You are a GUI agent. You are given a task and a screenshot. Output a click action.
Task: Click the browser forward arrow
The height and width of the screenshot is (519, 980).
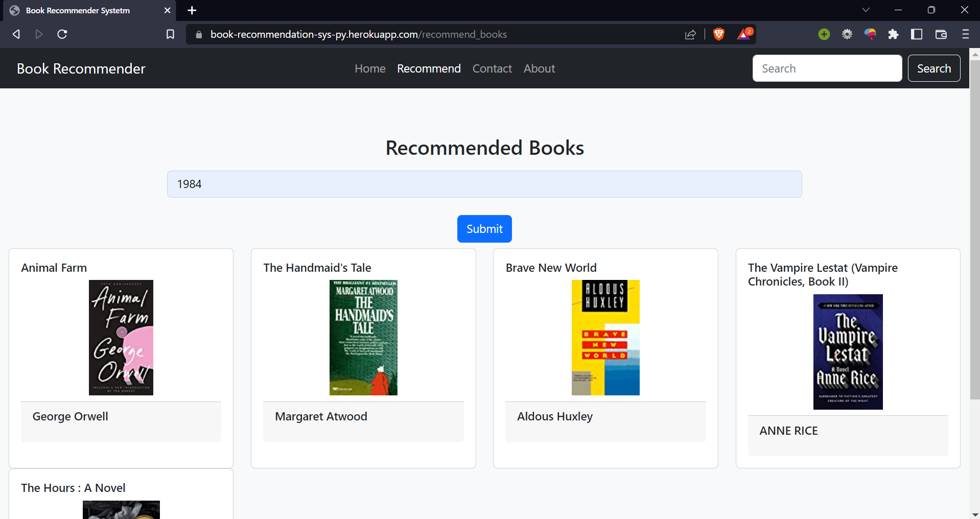point(39,34)
